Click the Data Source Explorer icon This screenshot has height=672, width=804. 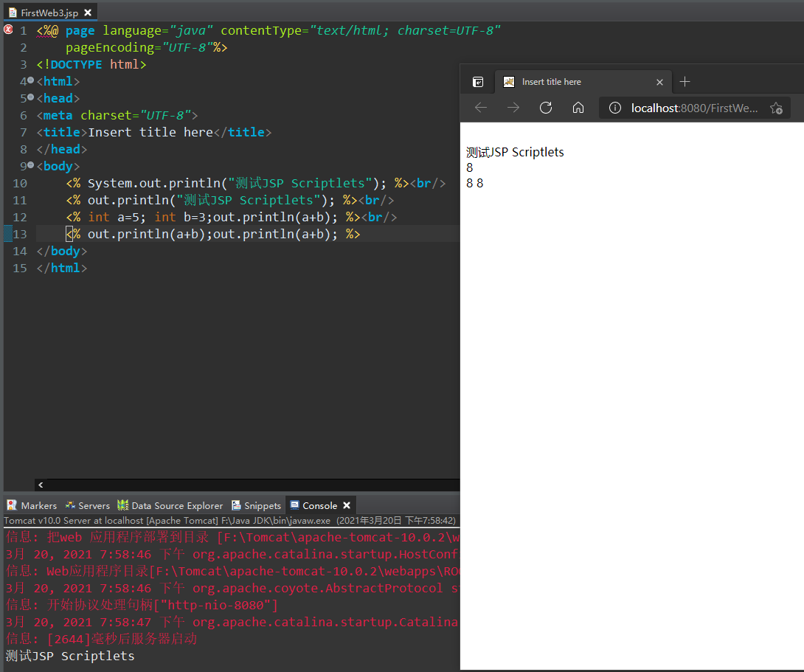122,505
